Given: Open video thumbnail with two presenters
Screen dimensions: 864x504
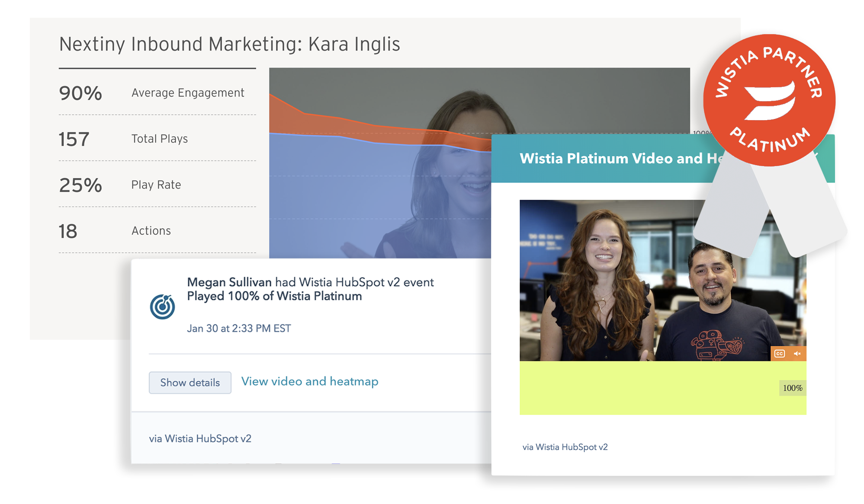Looking at the screenshot, I should 663,280.
